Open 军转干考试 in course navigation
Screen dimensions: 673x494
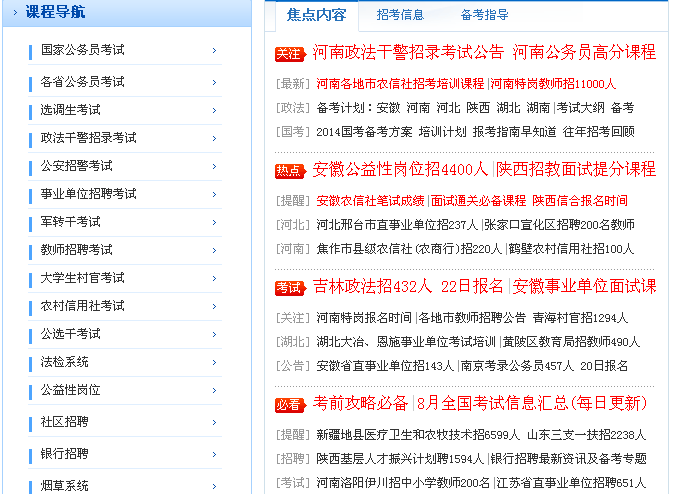point(70,221)
